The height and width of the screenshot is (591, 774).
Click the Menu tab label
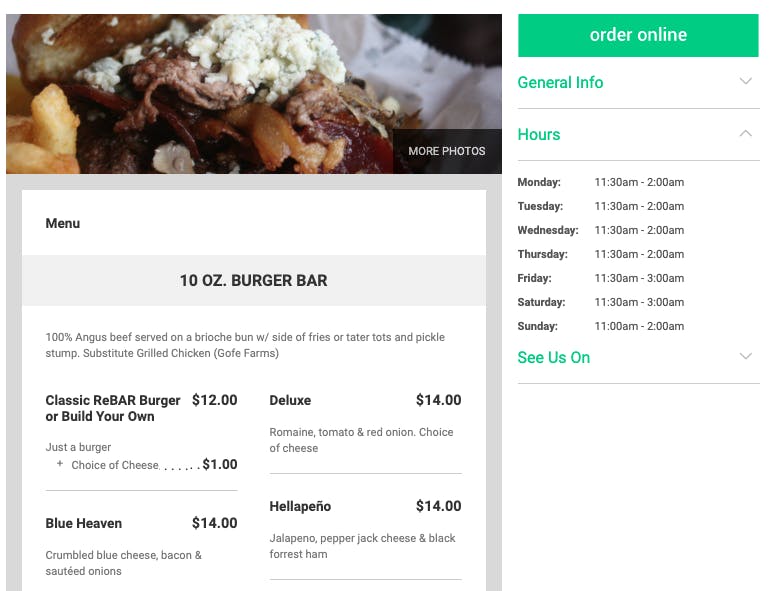tap(63, 223)
